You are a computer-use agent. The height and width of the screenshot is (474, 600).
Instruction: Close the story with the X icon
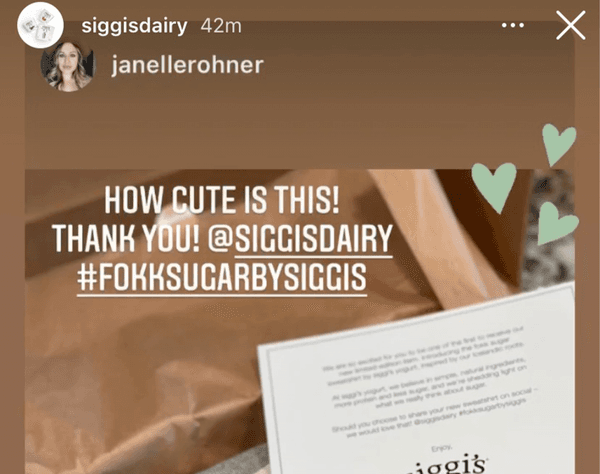click(571, 25)
